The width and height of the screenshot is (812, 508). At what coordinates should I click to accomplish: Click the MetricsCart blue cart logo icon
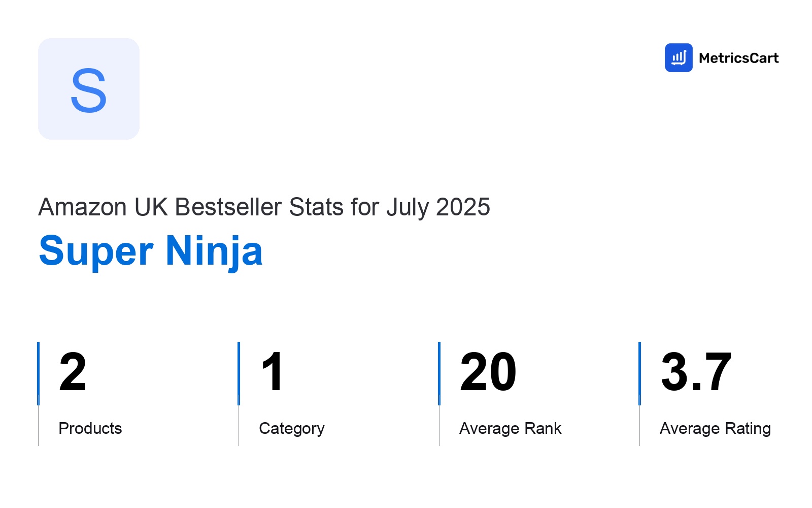tap(679, 57)
